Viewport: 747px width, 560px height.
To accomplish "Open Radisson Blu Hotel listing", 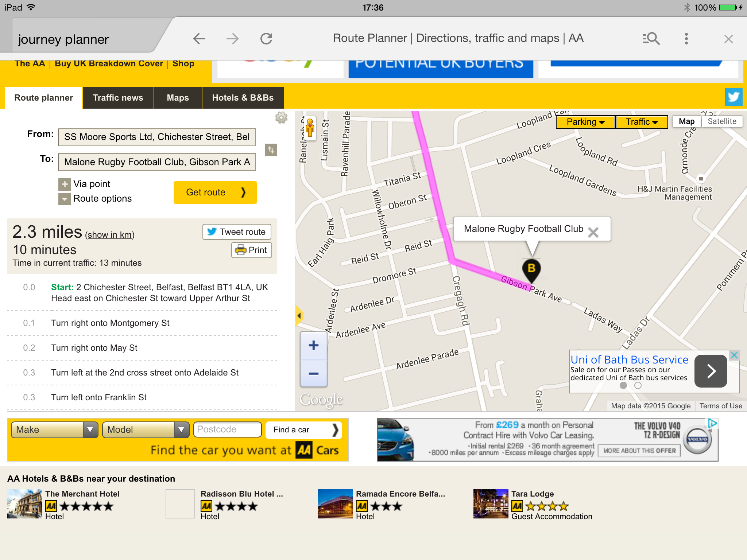I will pos(241,494).
